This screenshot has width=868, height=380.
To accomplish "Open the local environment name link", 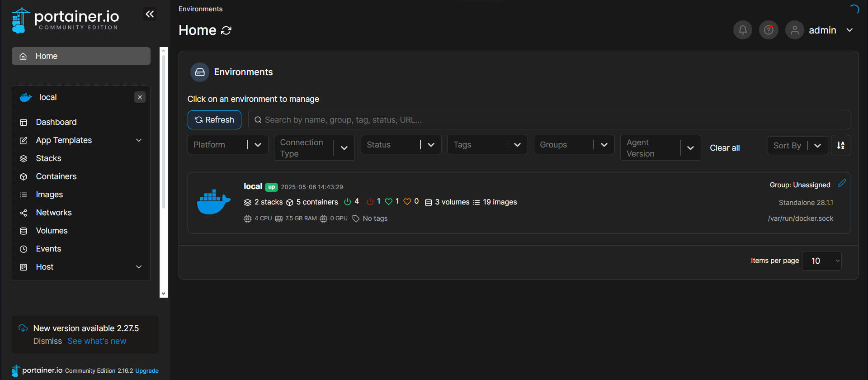I will pos(253,186).
